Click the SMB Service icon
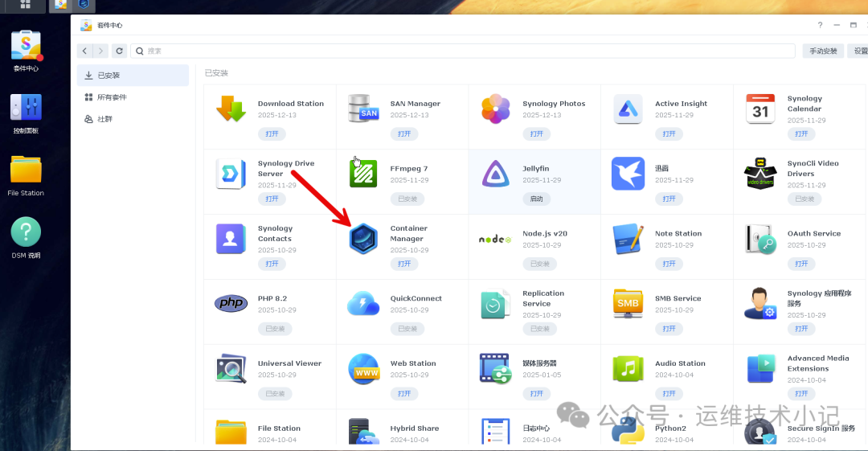 (x=628, y=304)
